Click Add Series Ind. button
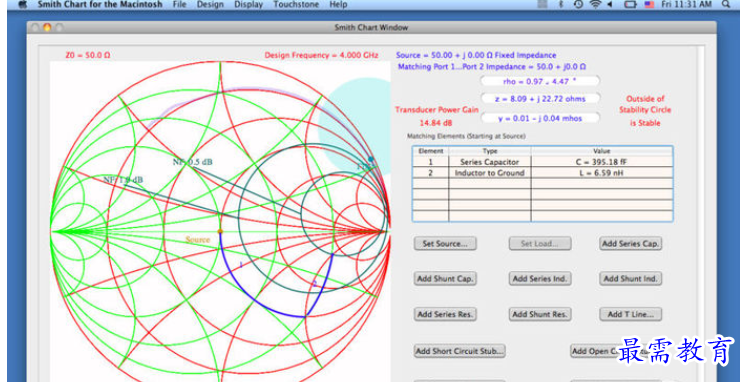740x382 pixels. (x=540, y=279)
